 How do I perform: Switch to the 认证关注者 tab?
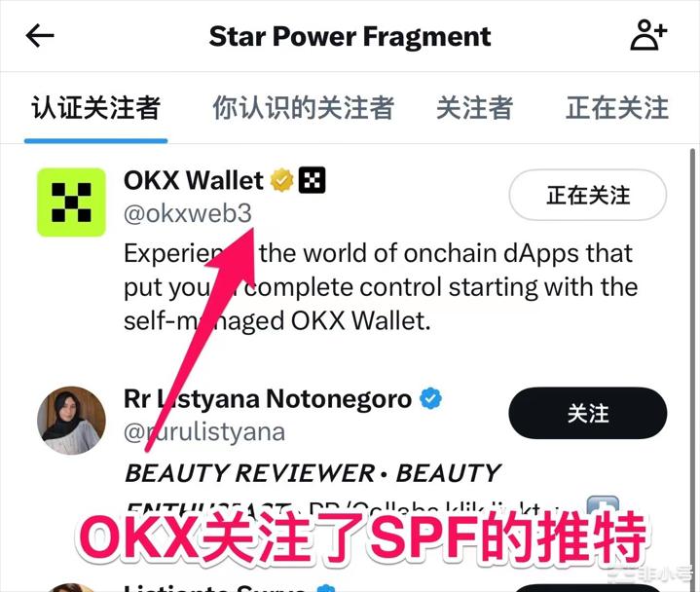click(96, 108)
